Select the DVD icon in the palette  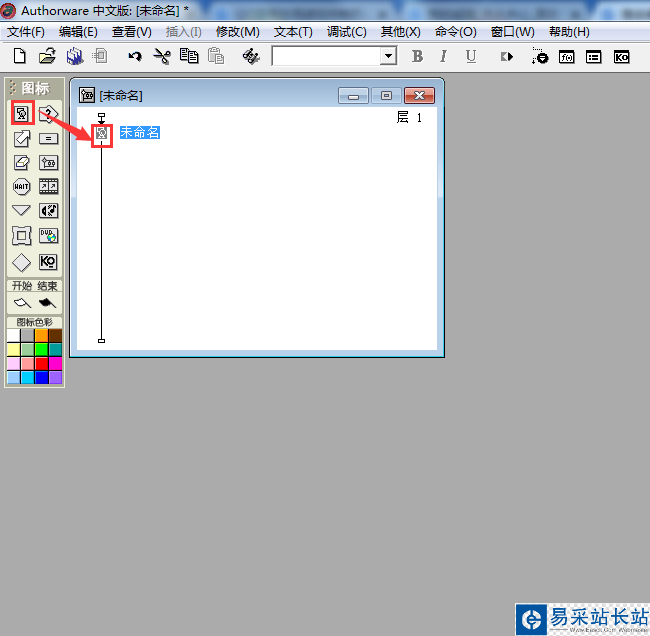tap(49, 235)
